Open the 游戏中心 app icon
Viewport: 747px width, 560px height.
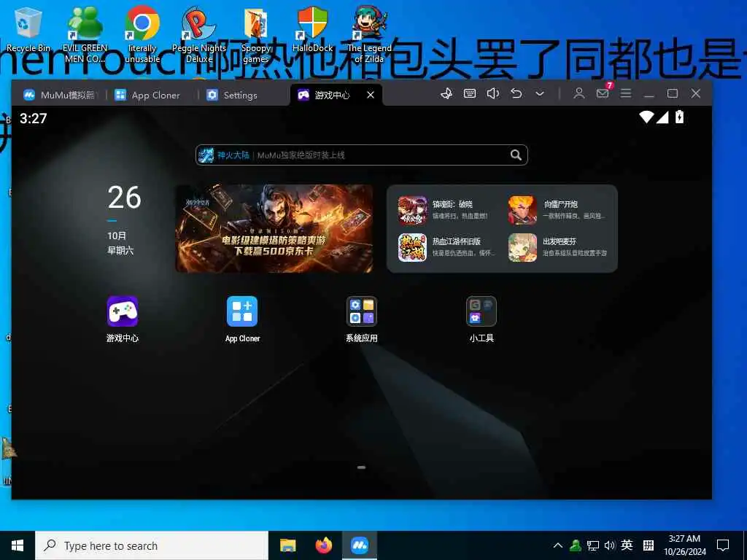(x=123, y=311)
